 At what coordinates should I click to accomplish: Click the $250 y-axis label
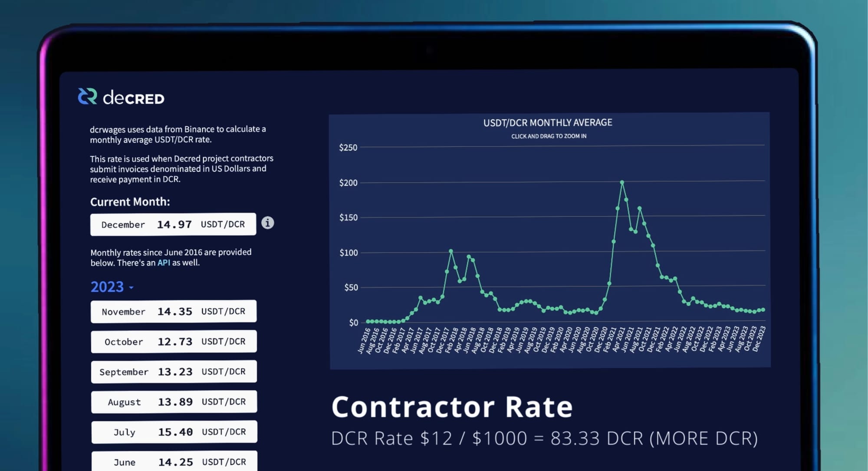tap(348, 148)
